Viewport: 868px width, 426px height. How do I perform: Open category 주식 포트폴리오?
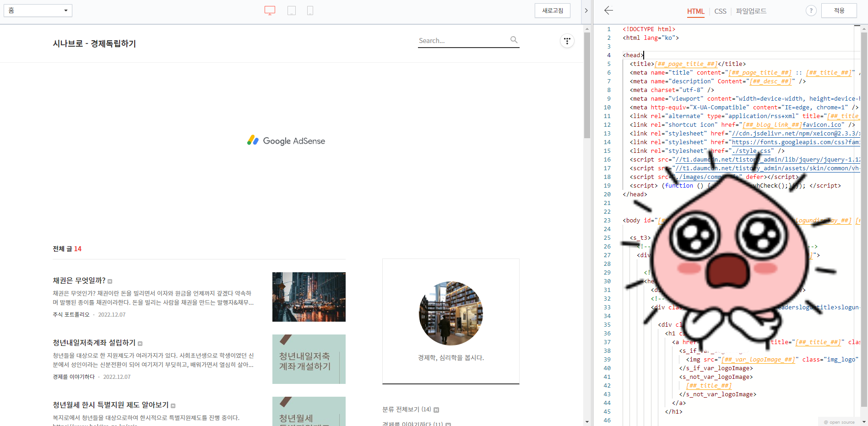[x=71, y=314]
